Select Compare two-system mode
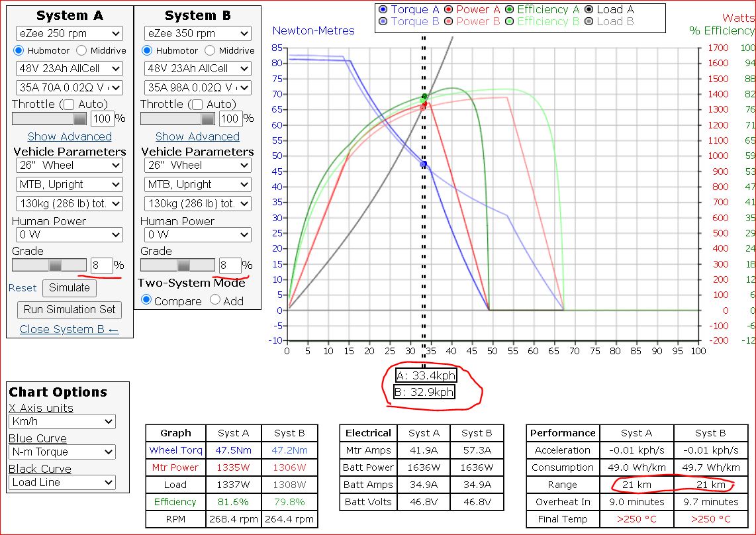 click(x=146, y=300)
